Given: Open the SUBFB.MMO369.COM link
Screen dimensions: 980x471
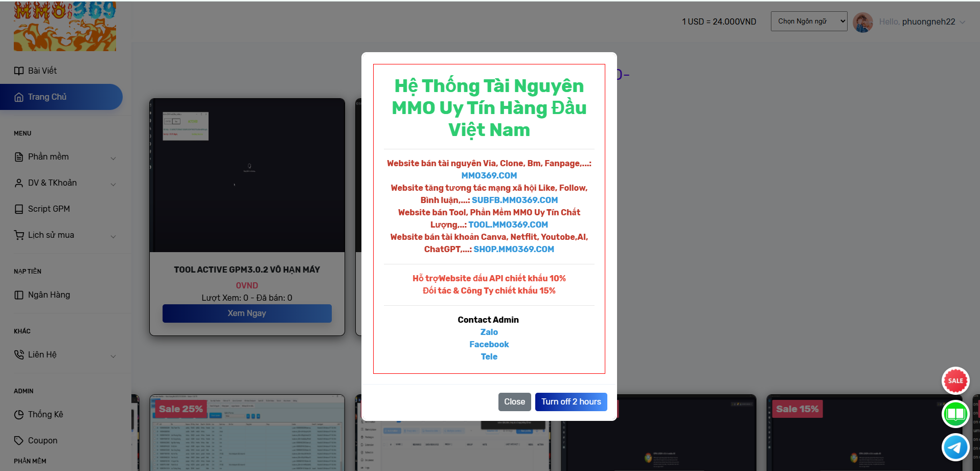Looking at the screenshot, I should click(x=514, y=200).
